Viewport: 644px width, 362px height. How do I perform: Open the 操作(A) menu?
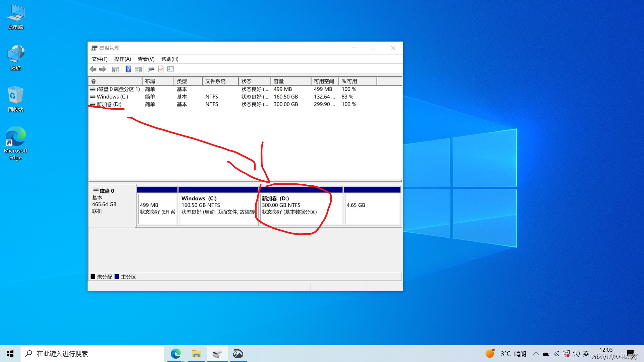pos(122,59)
